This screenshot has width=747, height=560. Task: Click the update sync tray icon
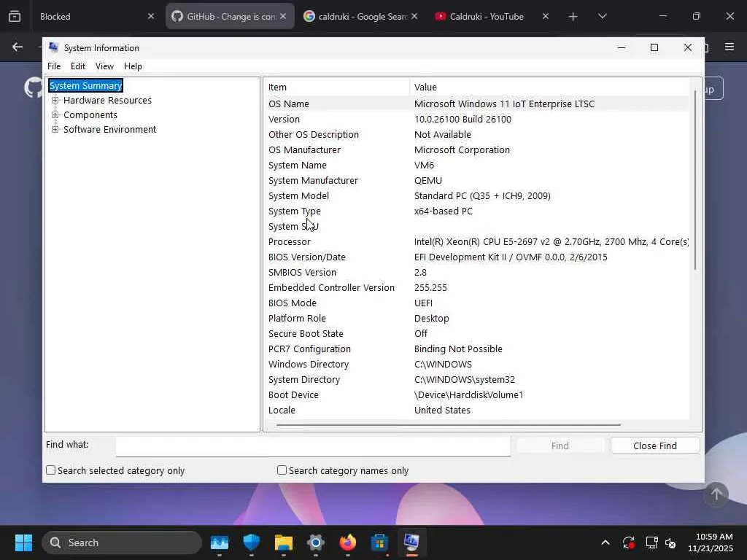pos(628,542)
